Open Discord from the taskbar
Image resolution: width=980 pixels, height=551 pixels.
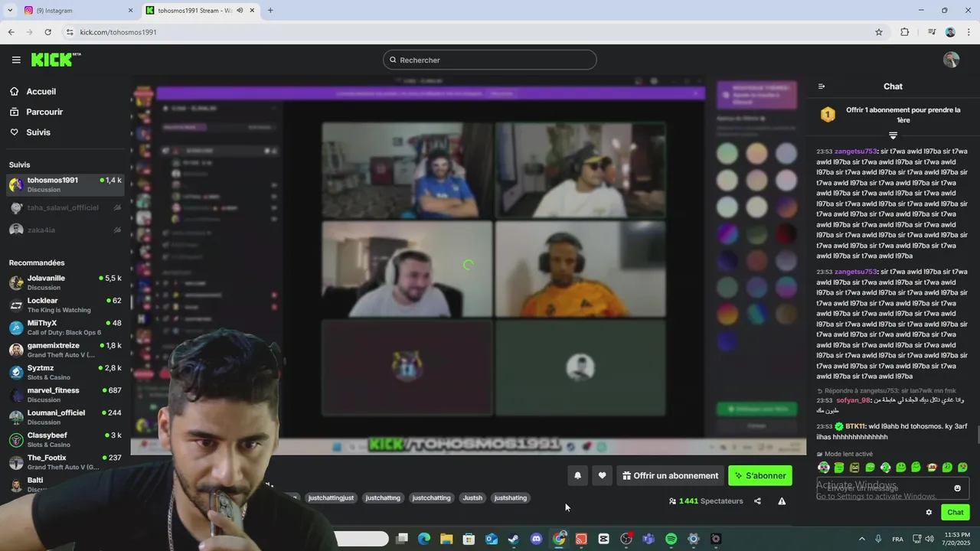pos(537,539)
